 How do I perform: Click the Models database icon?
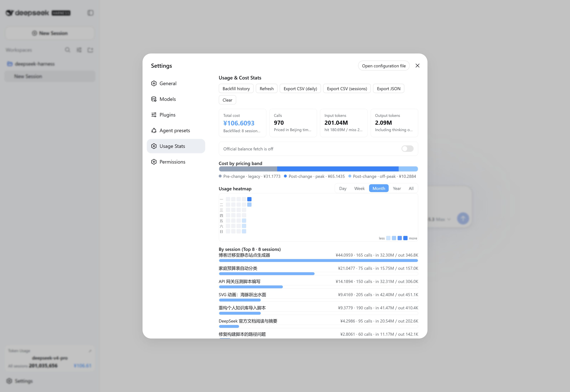click(x=154, y=99)
